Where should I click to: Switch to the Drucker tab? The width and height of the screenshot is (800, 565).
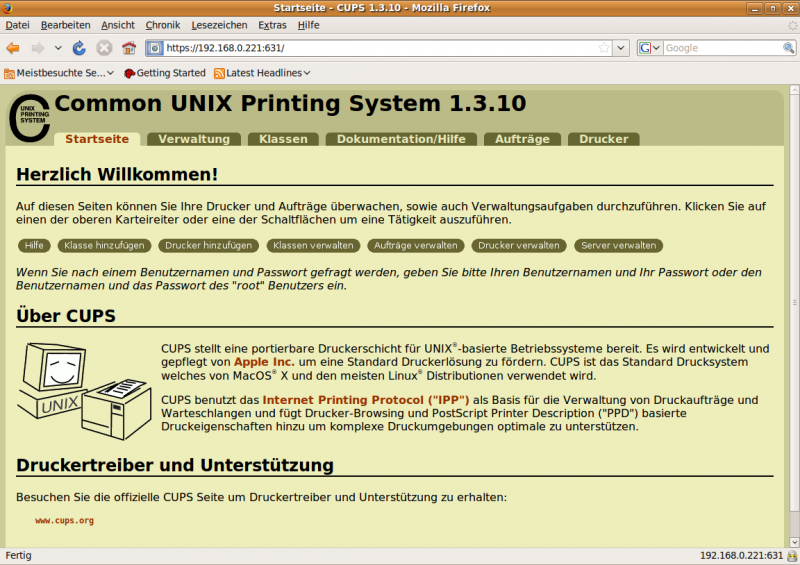tap(604, 139)
